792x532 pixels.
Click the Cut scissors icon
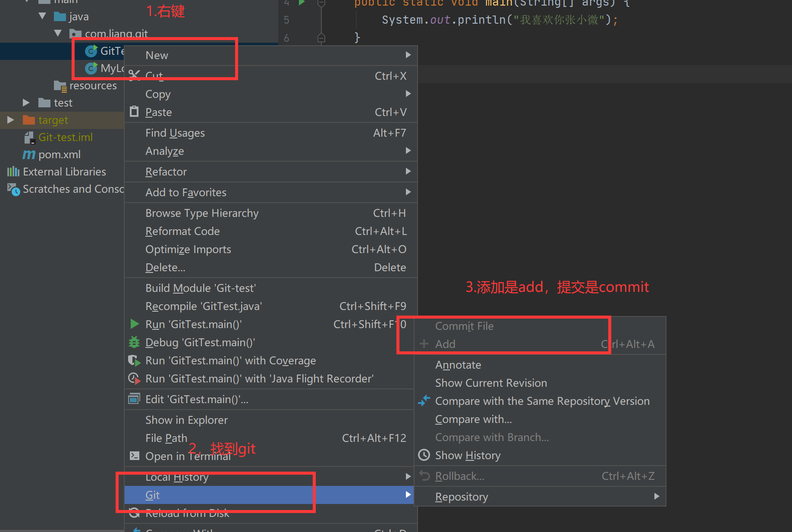(x=134, y=75)
